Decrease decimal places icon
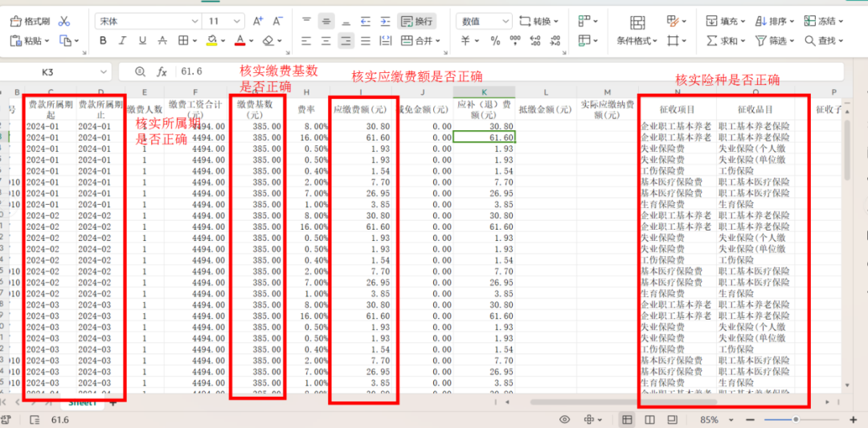Viewport: 868px width, 428px height. (x=555, y=40)
